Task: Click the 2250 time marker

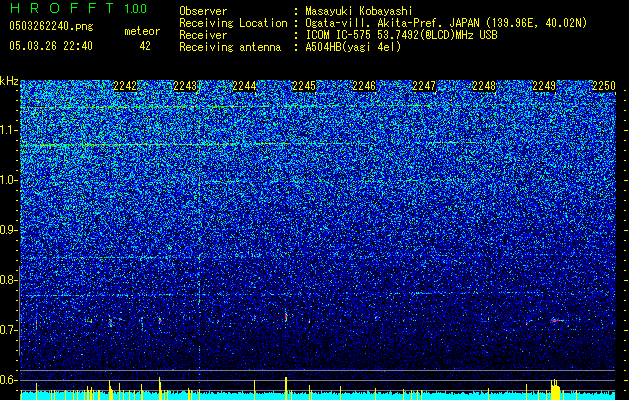Action: tap(604, 86)
